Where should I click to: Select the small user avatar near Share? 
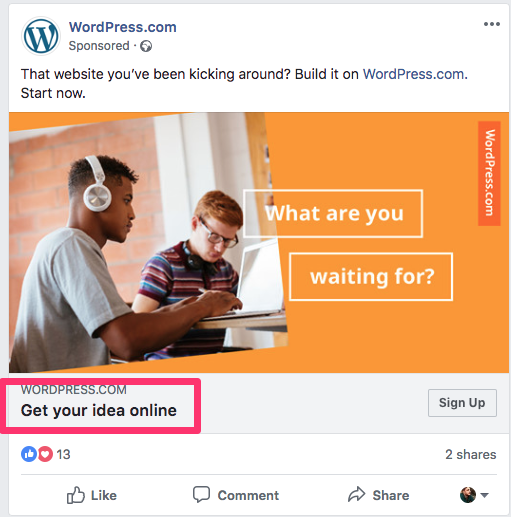pyautogui.click(x=468, y=495)
